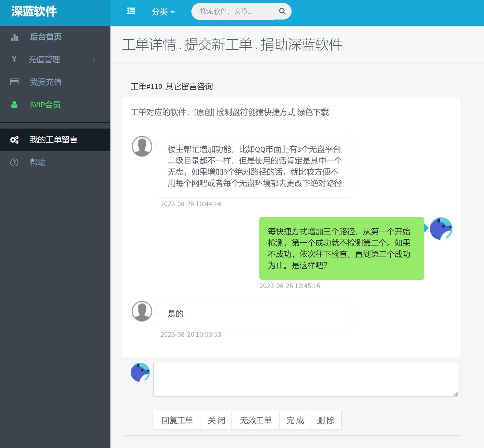
Task: Open 帮助 in the sidebar
Action: (55, 162)
